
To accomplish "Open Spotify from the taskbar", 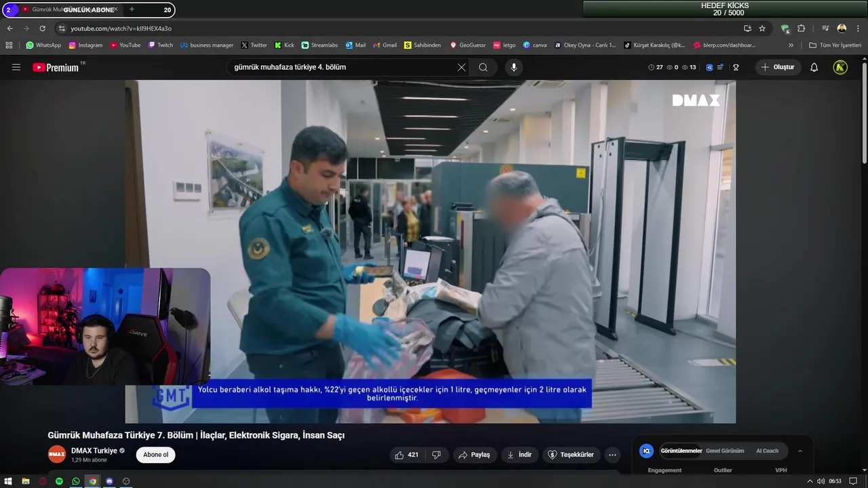I will click(59, 481).
